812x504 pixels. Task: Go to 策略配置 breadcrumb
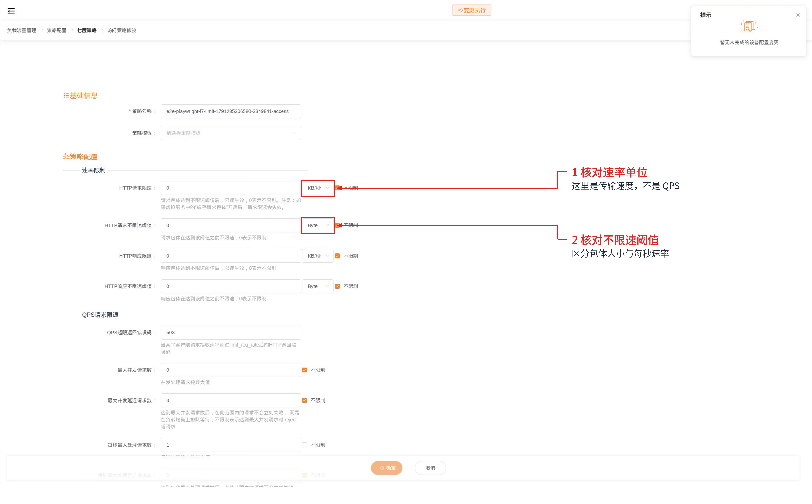[56, 30]
